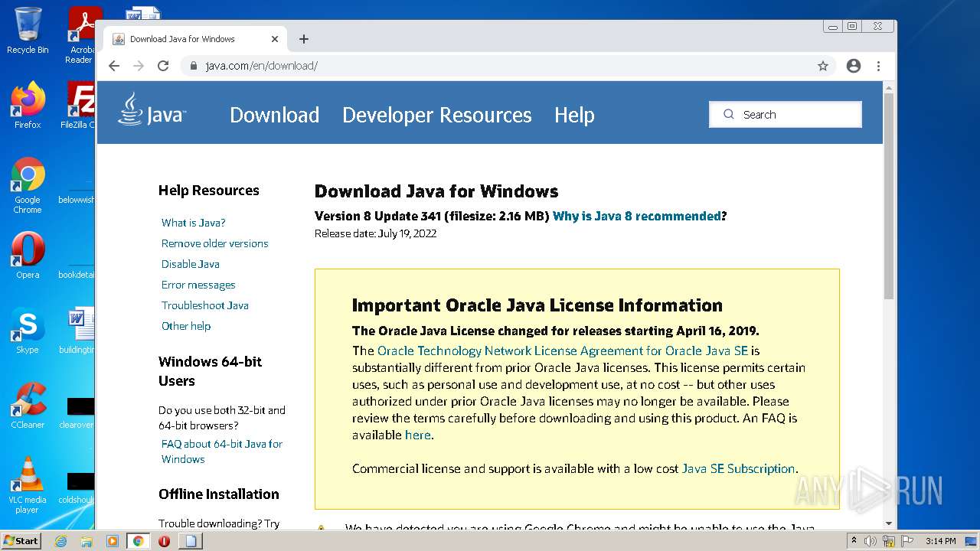Click the taskbar clock 3:14 PM

(940, 541)
